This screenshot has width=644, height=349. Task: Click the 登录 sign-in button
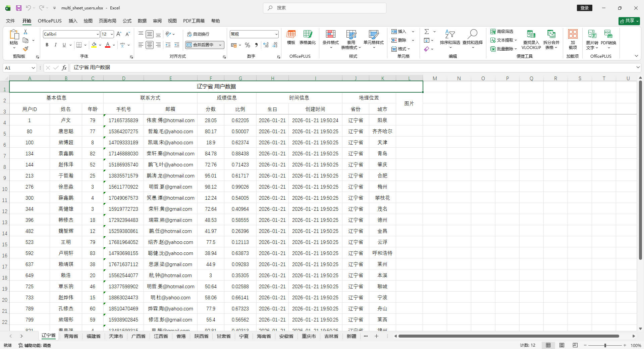tap(584, 8)
